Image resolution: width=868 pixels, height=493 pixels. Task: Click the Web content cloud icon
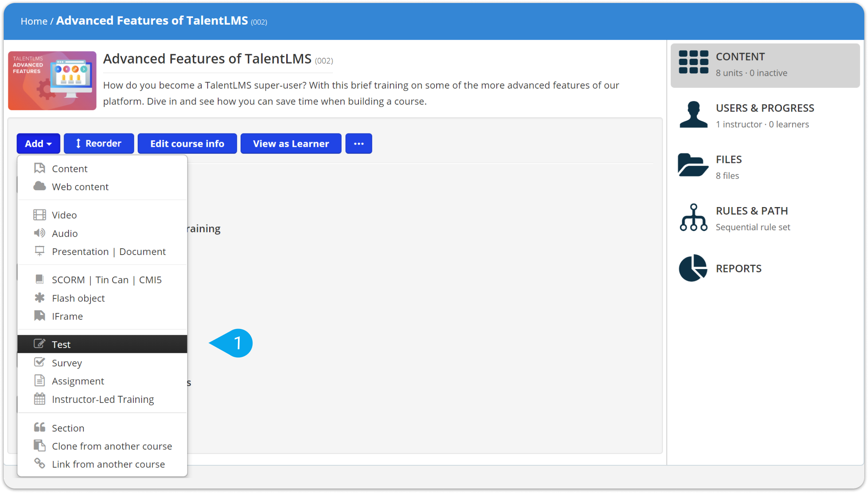coord(39,186)
